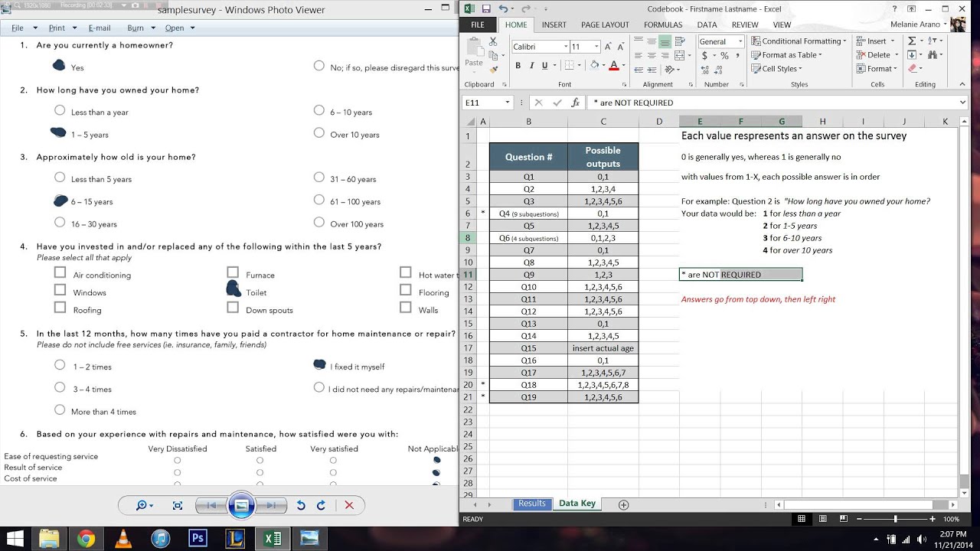
Task: Rotate the photo clockwise in Photo Viewer
Action: point(321,505)
